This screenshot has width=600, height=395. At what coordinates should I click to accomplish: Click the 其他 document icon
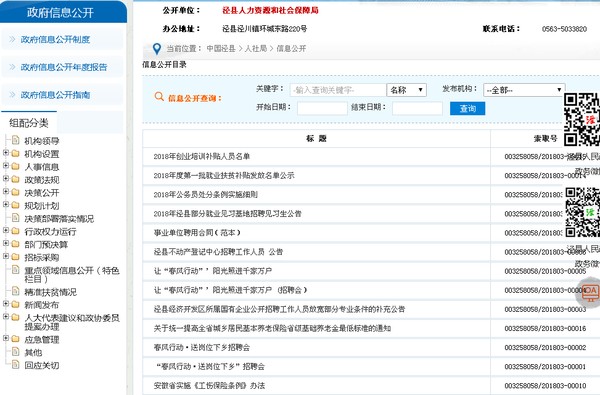click(x=15, y=351)
